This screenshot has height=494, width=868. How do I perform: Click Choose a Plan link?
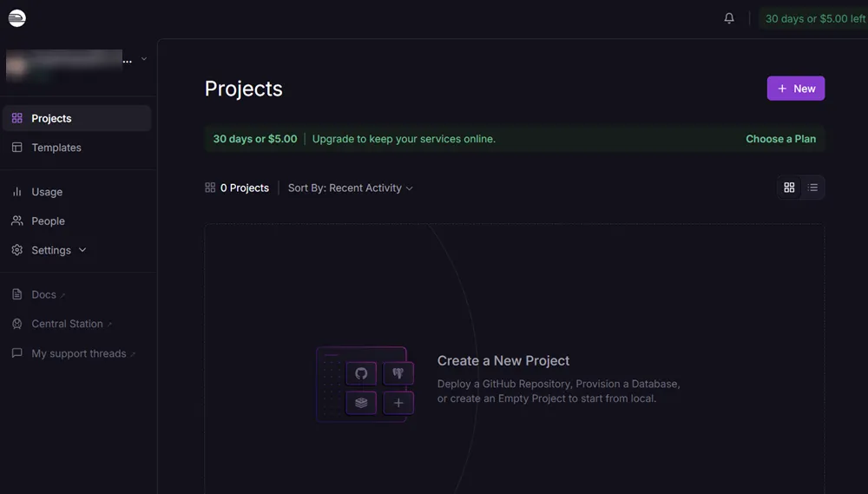click(x=780, y=138)
